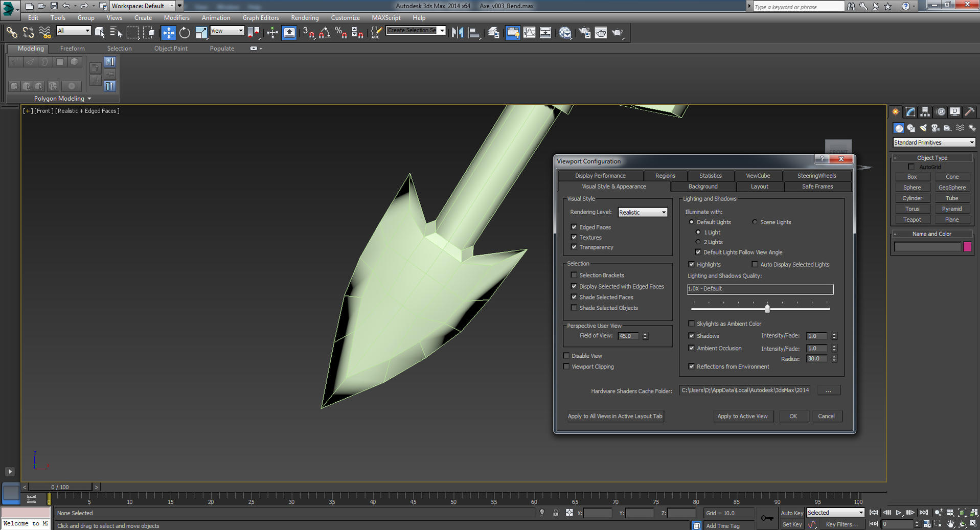Click the Select and Link icon
Viewport: 980px width, 530px height.
[12, 33]
